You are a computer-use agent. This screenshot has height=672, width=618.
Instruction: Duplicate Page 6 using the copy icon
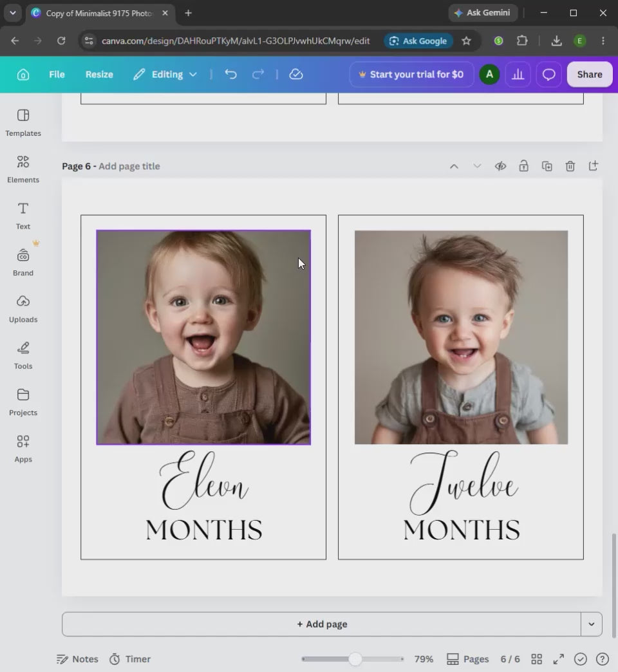click(547, 166)
